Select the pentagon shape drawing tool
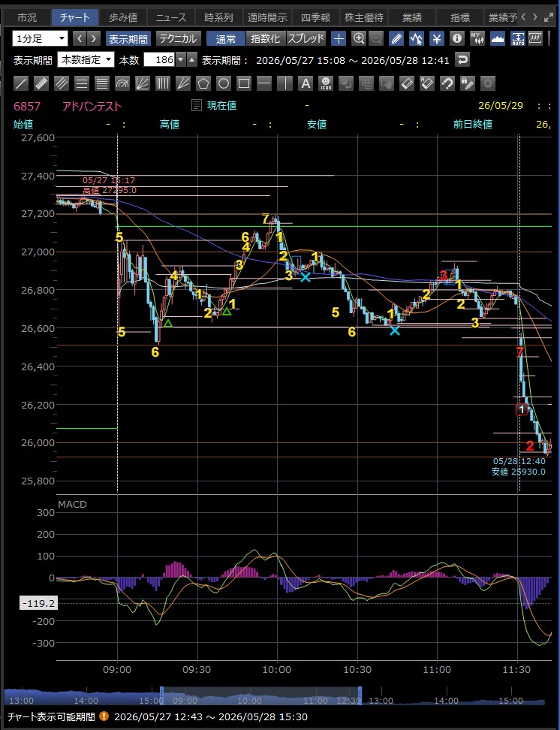 click(203, 84)
